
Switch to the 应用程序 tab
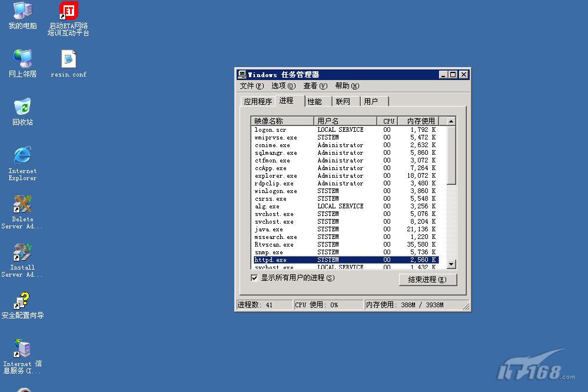point(258,101)
